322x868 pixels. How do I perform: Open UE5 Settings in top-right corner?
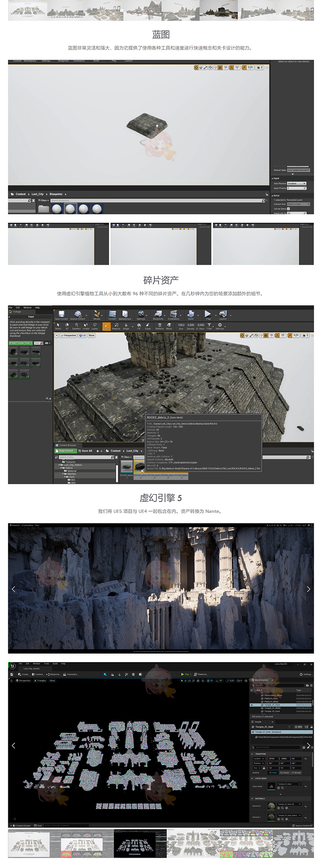point(305,674)
